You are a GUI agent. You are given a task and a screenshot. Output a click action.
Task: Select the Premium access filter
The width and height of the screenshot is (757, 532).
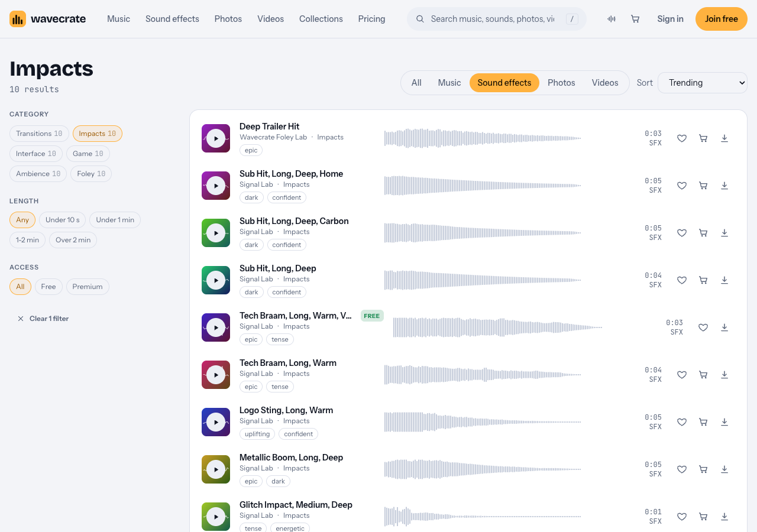tap(88, 287)
